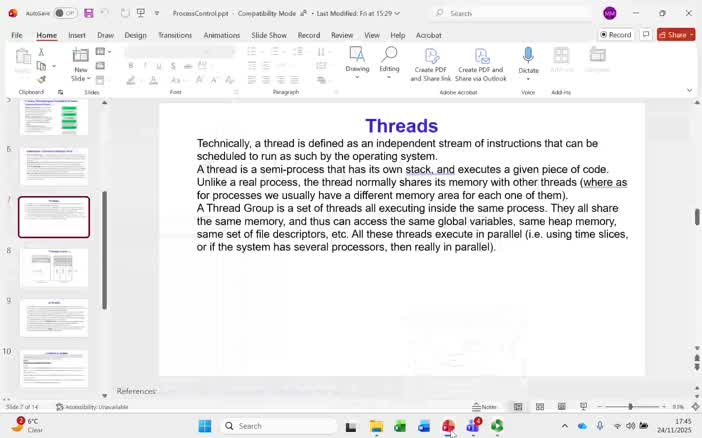Screen dimensions: 702x438
Task: Switch to the Animations tab
Action: (222, 35)
